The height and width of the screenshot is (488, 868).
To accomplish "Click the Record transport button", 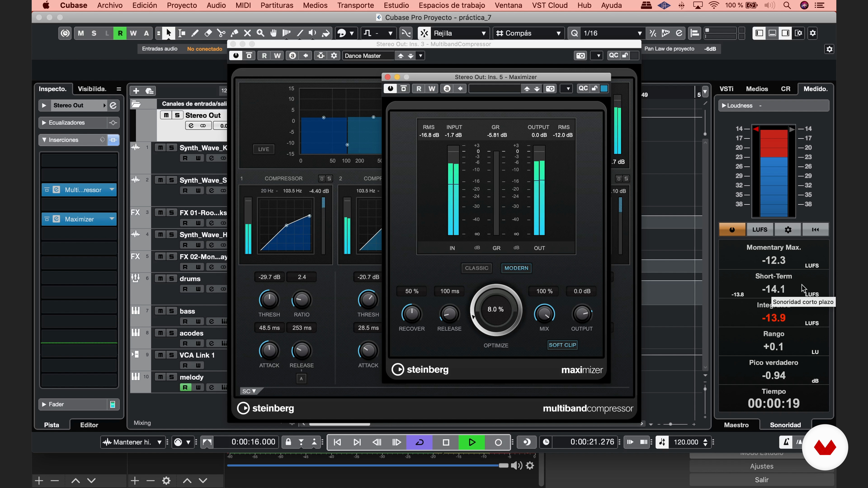I will (x=498, y=442).
